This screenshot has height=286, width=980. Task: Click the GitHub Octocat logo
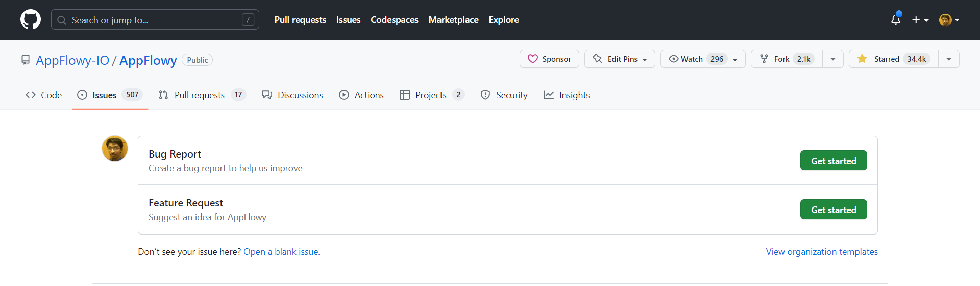click(31, 20)
